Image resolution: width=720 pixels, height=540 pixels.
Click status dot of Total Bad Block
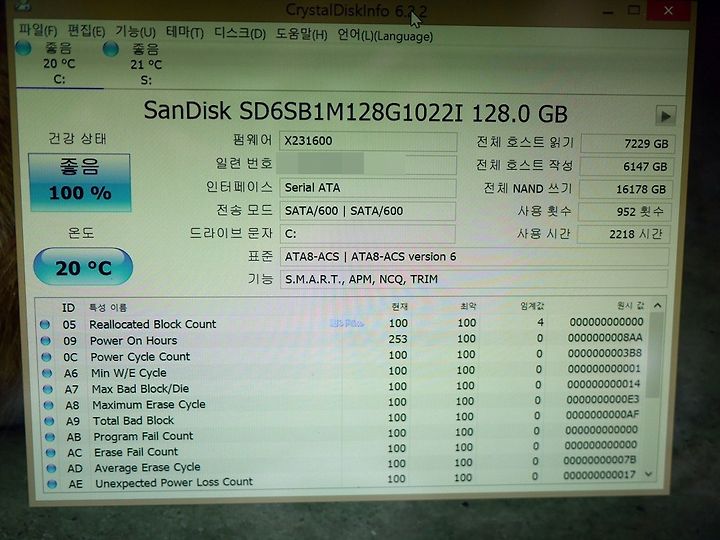pos(50,421)
